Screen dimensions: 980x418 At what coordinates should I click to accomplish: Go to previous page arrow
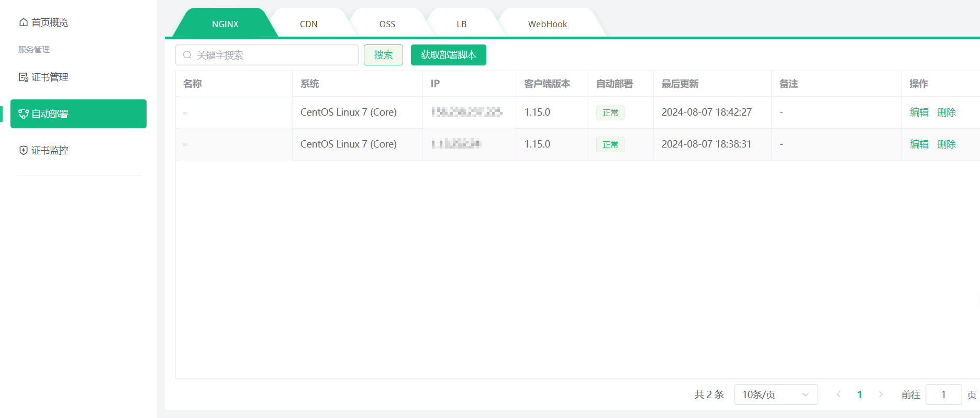tap(839, 394)
